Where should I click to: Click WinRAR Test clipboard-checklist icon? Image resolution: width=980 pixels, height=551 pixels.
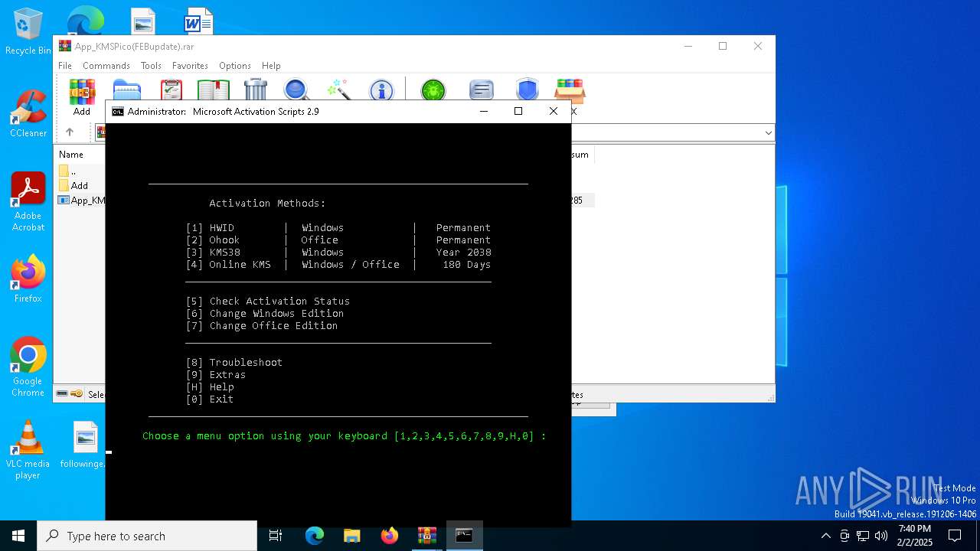pyautogui.click(x=171, y=90)
